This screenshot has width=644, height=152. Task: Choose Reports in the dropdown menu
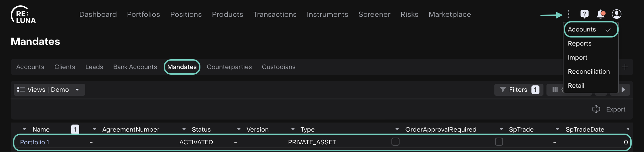(x=580, y=44)
